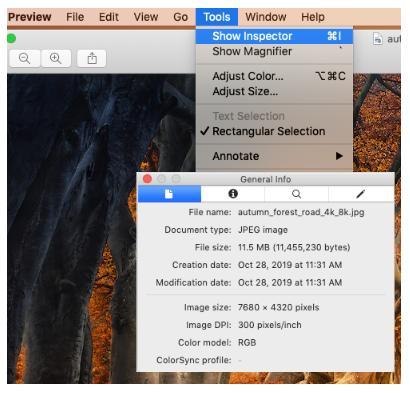Image resolution: width=410 pixels, height=393 pixels.
Task: Click the RGB color model value
Action: pos(247,343)
